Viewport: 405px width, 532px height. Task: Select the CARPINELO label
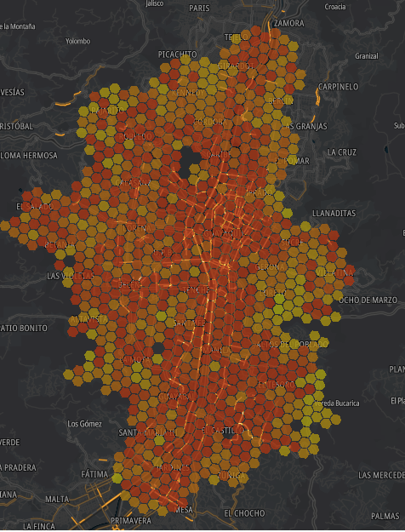[338, 87]
